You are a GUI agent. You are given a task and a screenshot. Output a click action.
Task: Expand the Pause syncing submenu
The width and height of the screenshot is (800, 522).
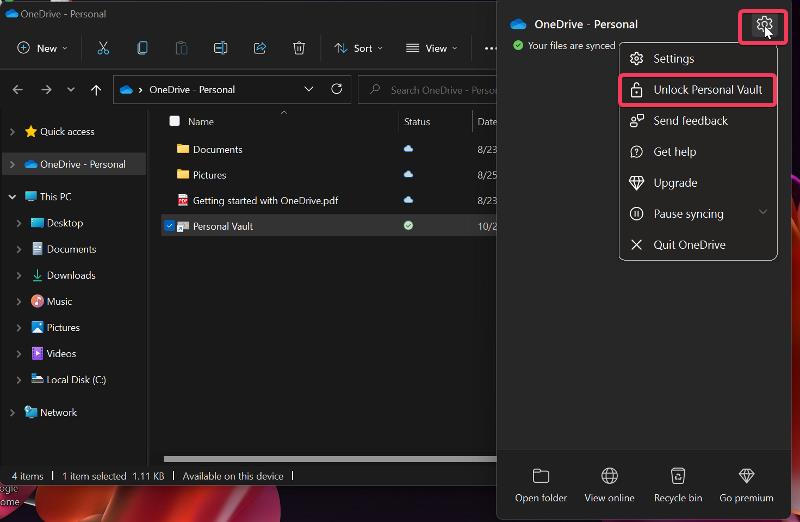coord(763,213)
